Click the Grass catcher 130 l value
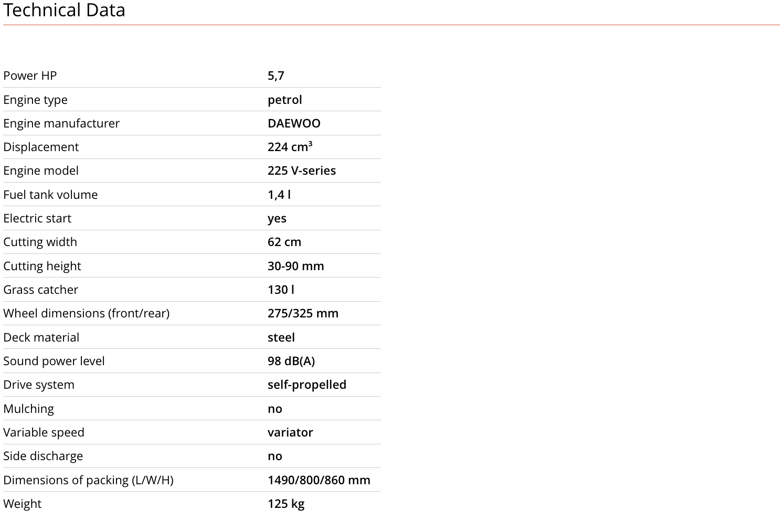This screenshot has width=784, height=532. click(281, 290)
